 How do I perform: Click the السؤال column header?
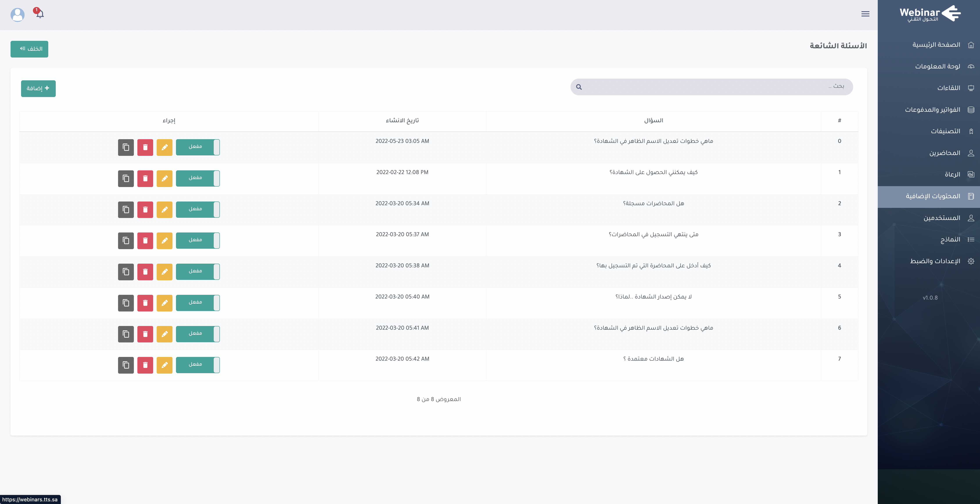tap(653, 121)
